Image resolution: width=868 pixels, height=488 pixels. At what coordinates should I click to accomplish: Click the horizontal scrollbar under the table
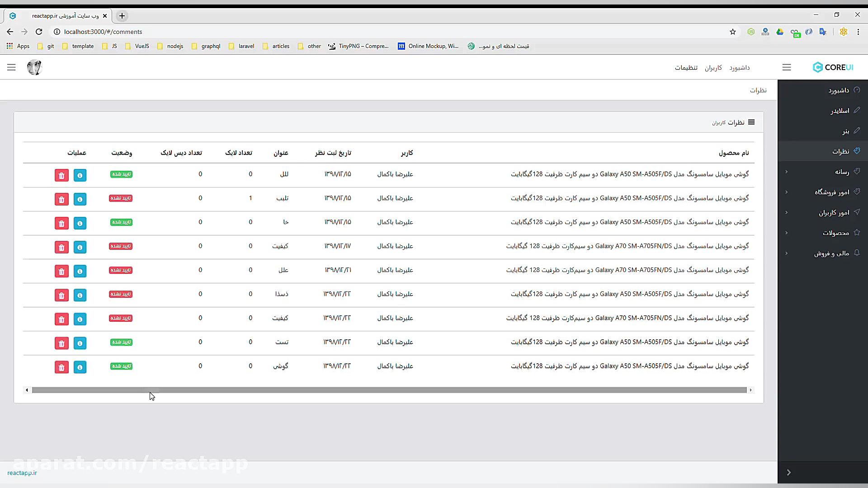389,390
